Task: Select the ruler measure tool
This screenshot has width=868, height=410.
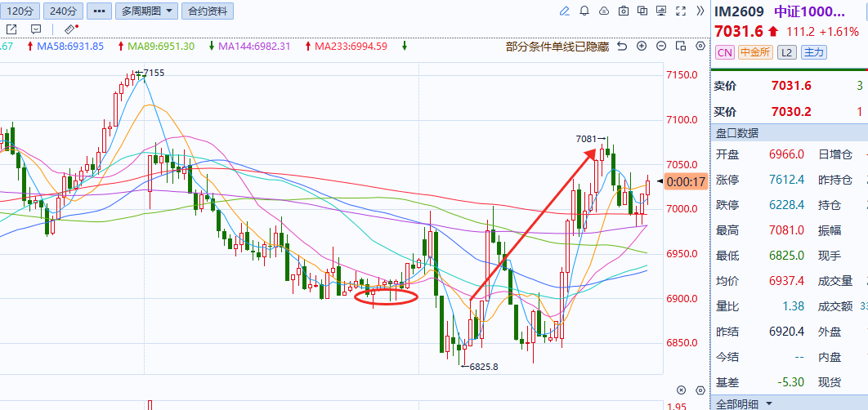Action: 69,29
